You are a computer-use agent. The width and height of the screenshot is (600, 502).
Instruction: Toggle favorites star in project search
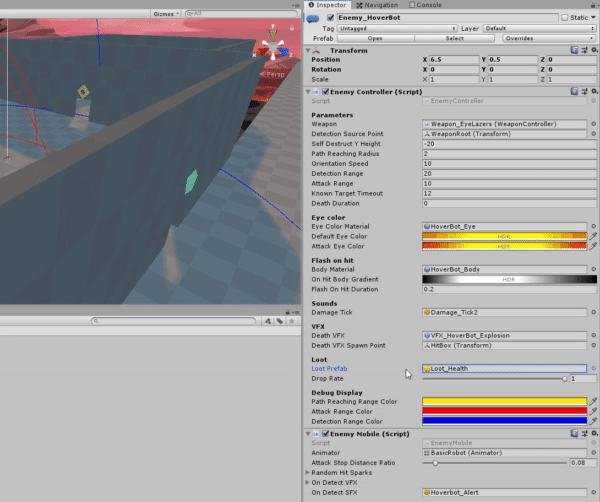[292, 321]
